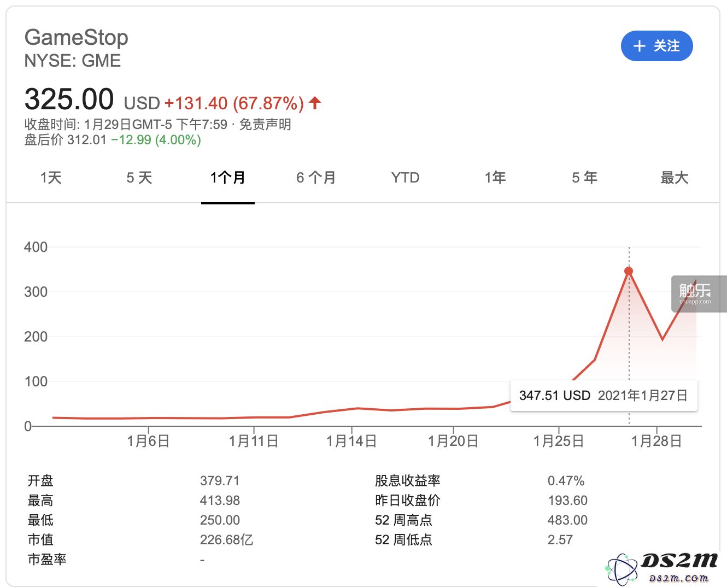Screen dimensions: 727x588
Task: Click the 52 周低点 value 2.57
Action: 560,540
